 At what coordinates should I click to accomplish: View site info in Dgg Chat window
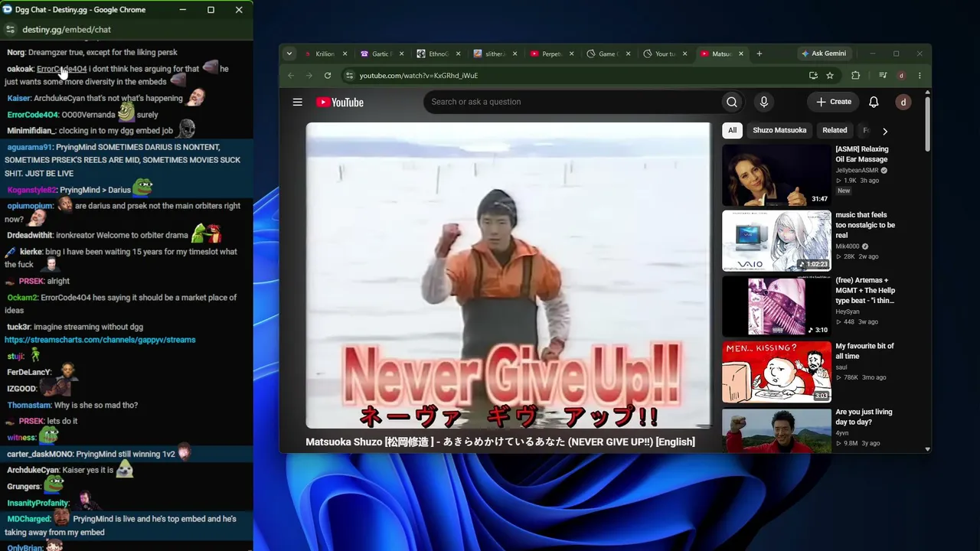(x=10, y=30)
